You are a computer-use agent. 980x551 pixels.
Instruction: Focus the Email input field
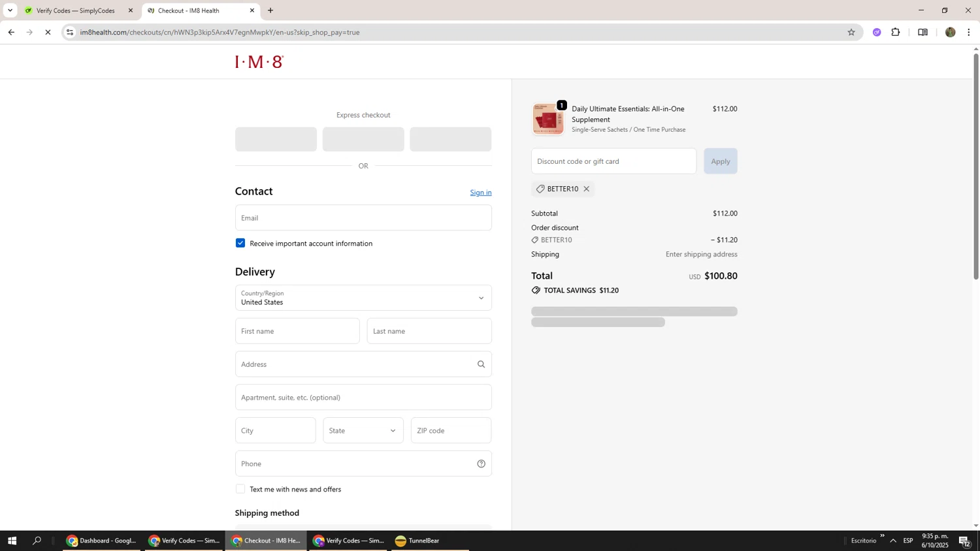coord(363,217)
